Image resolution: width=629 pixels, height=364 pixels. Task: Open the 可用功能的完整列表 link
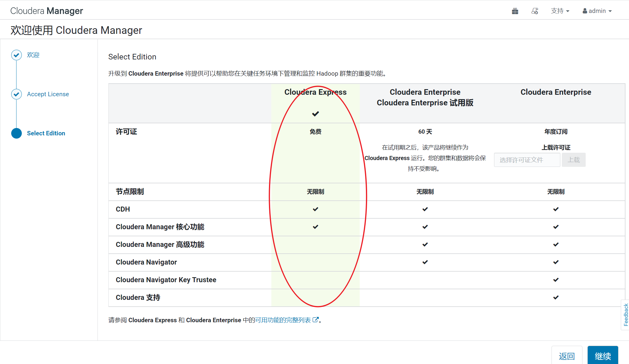pos(283,320)
